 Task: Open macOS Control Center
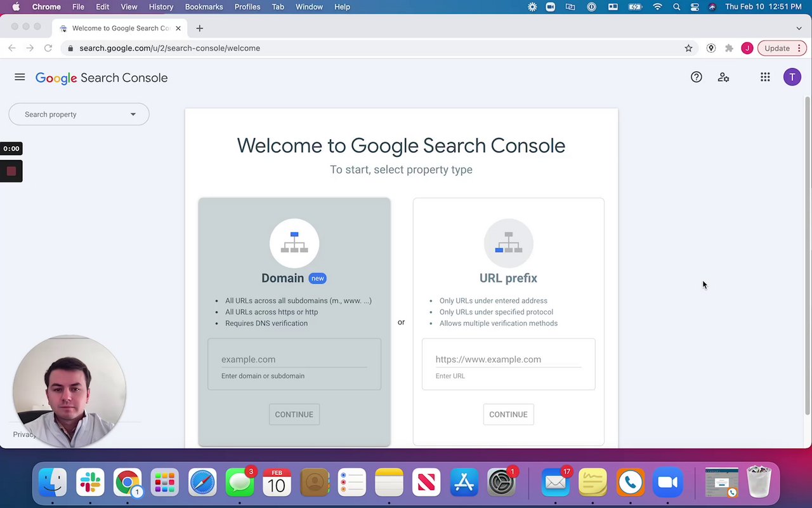pyautogui.click(x=695, y=7)
